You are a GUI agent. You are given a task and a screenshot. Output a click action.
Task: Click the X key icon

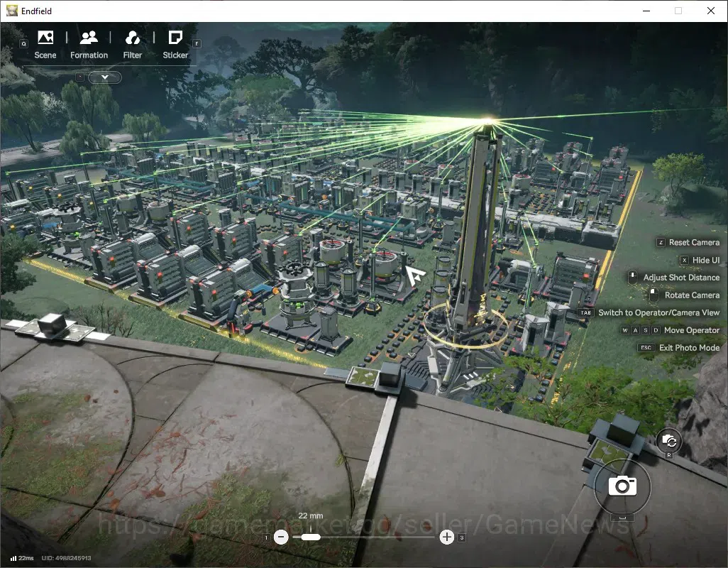pyautogui.click(x=684, y=260)
